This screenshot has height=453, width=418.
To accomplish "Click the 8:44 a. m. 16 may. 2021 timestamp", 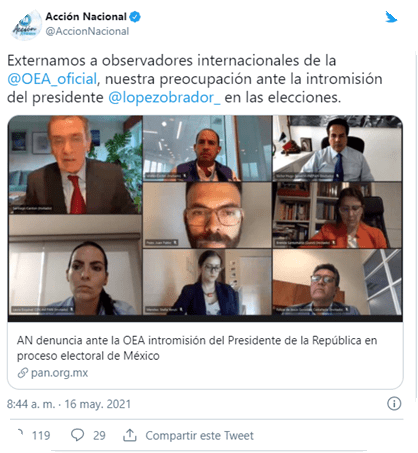I will [69, 404].
